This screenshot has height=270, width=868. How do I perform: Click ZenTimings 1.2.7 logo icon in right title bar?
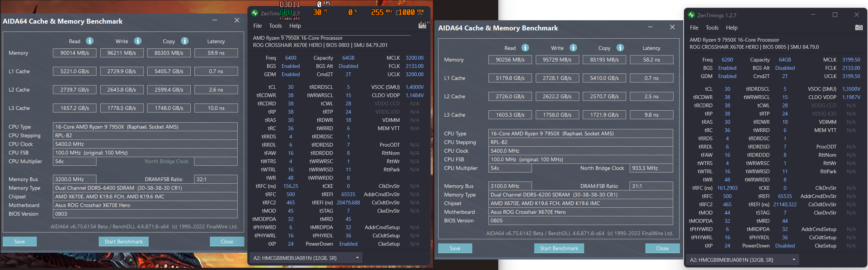(x=691, y=15)
